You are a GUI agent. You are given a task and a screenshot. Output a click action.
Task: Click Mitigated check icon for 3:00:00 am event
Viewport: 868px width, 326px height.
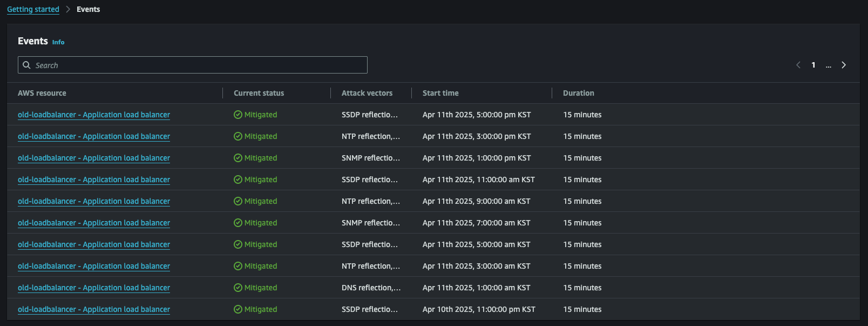click(238, 266)
